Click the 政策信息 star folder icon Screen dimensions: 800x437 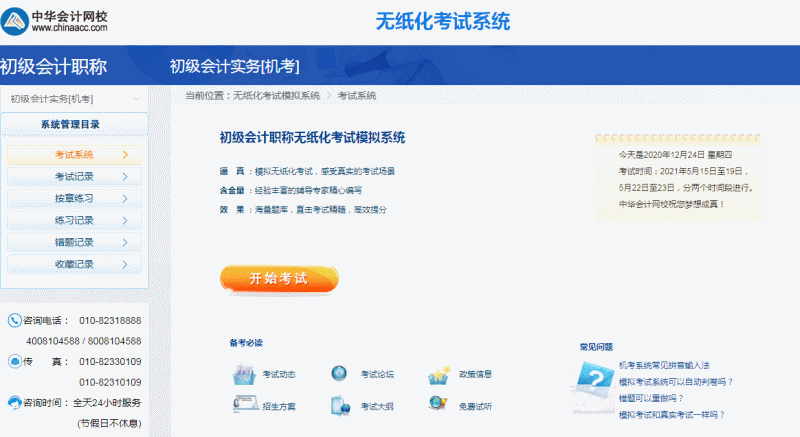tap(440, 375)
